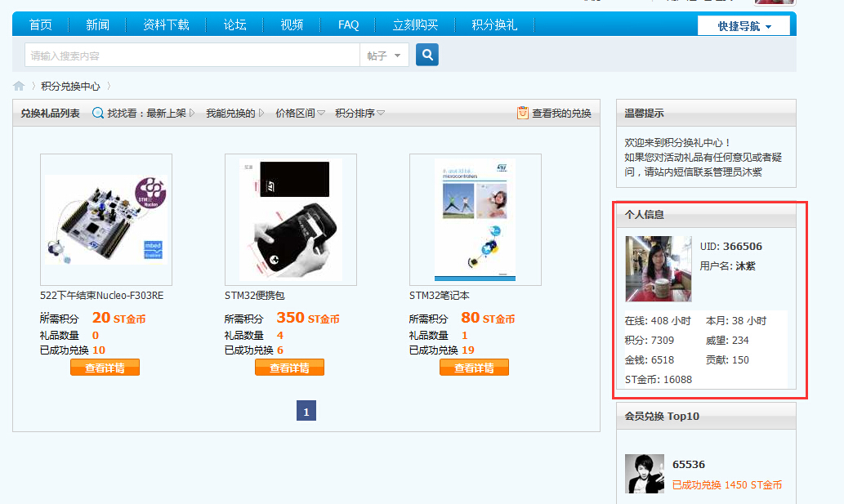Click the 本月: 38 小时 text
This screenshot has height=504, width=844.
coord(736,320)
